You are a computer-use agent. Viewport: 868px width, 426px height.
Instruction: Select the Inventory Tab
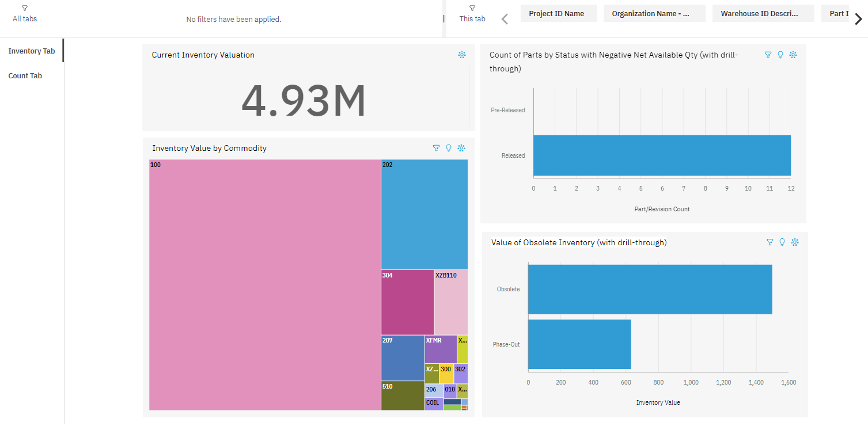(x=32, y=51)
